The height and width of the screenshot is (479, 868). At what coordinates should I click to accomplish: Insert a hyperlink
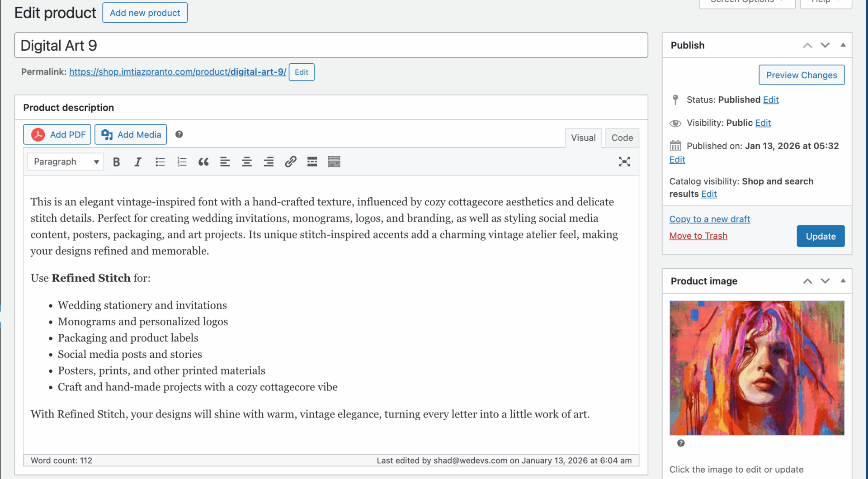pos(290,161)
